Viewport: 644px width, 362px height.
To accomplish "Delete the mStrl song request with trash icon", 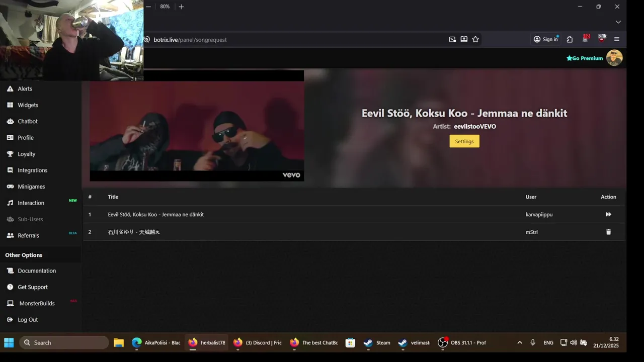I will [x=608, y=232].
